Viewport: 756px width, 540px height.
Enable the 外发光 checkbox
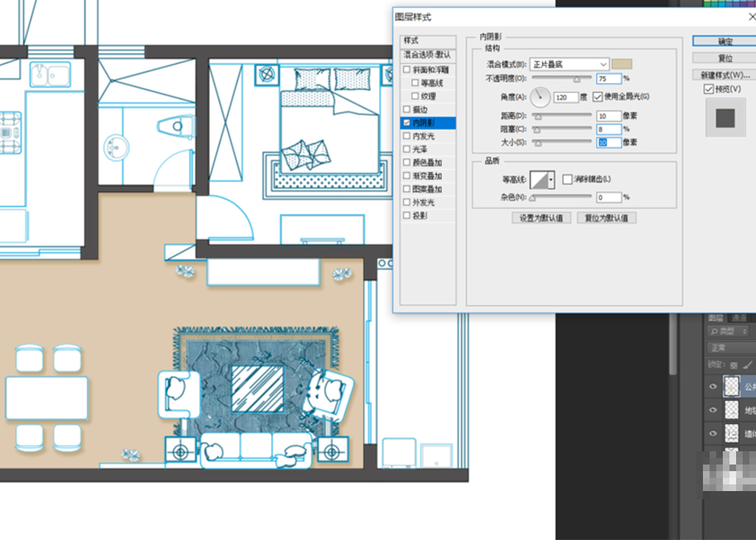[407, 202]
